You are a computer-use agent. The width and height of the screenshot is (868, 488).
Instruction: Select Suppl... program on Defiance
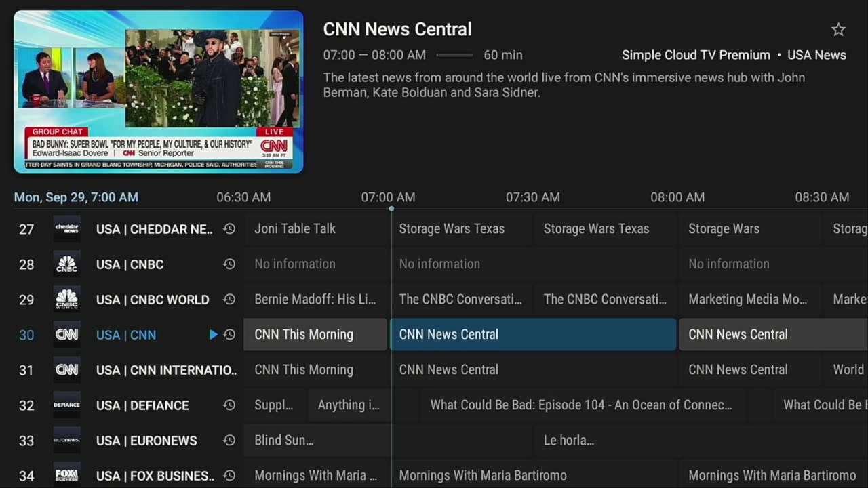click(275, 405)
